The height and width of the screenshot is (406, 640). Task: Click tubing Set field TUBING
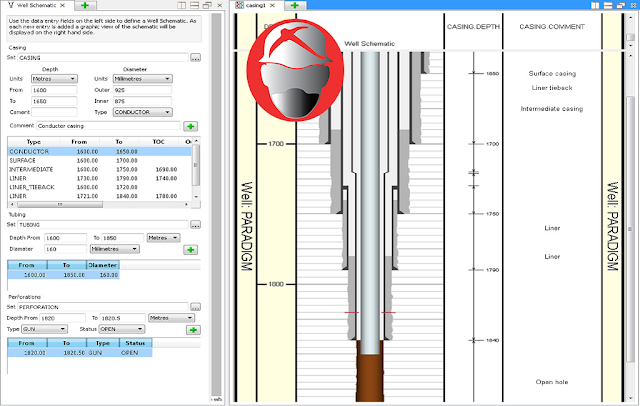[x=103, y=225]
